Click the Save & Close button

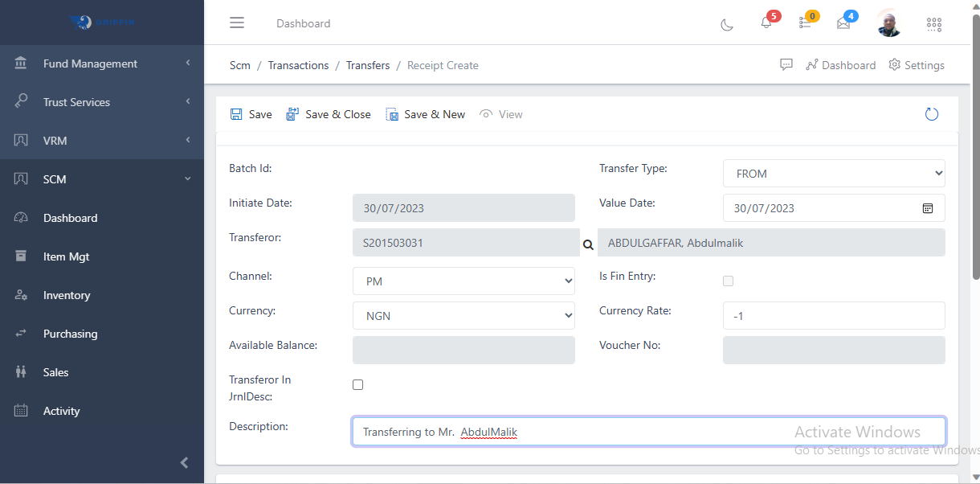point(329,114)
